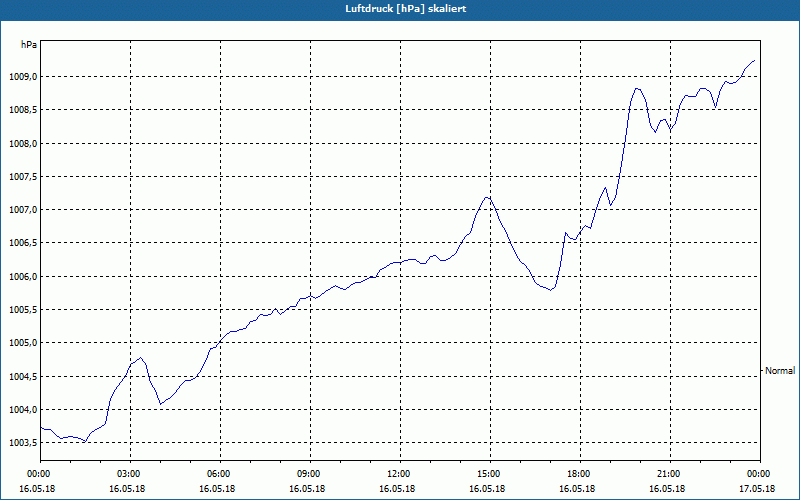Click the "18:00" time label

[x=580, y=474]
